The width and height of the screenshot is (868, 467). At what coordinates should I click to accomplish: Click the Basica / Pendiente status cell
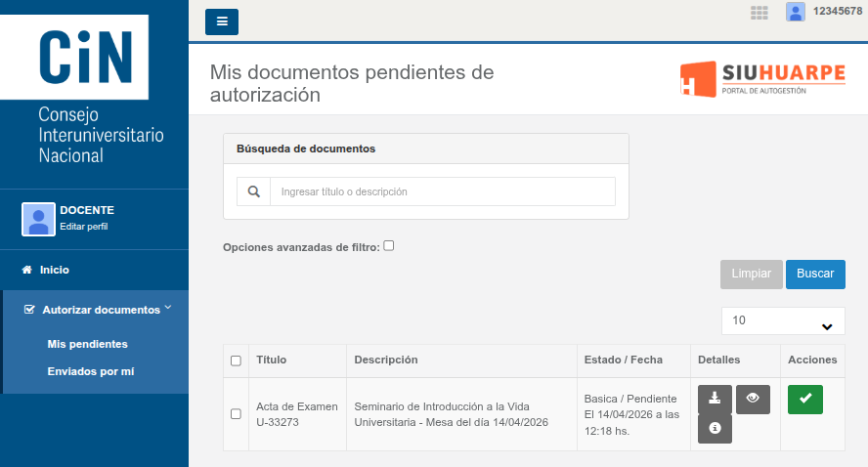point(631,414)
